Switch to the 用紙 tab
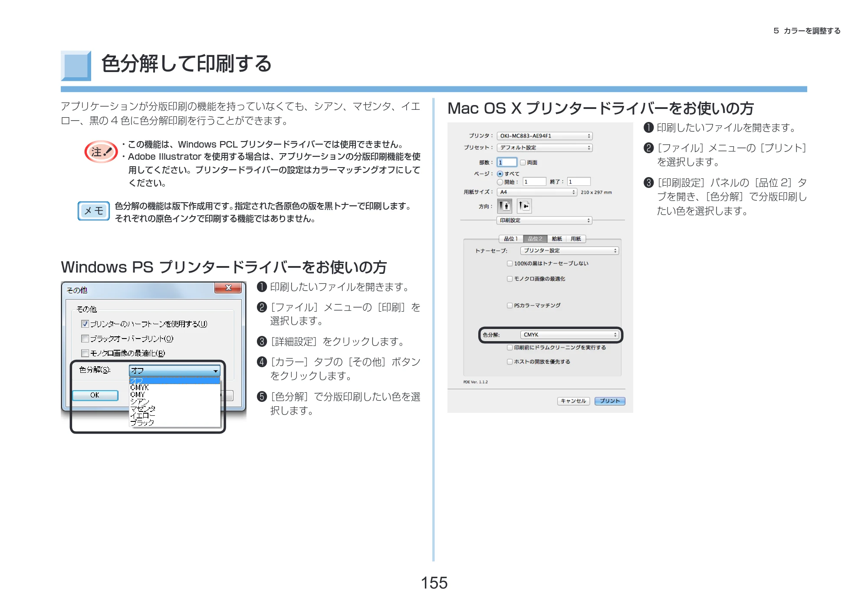868x615 pixels. [576, 239]
